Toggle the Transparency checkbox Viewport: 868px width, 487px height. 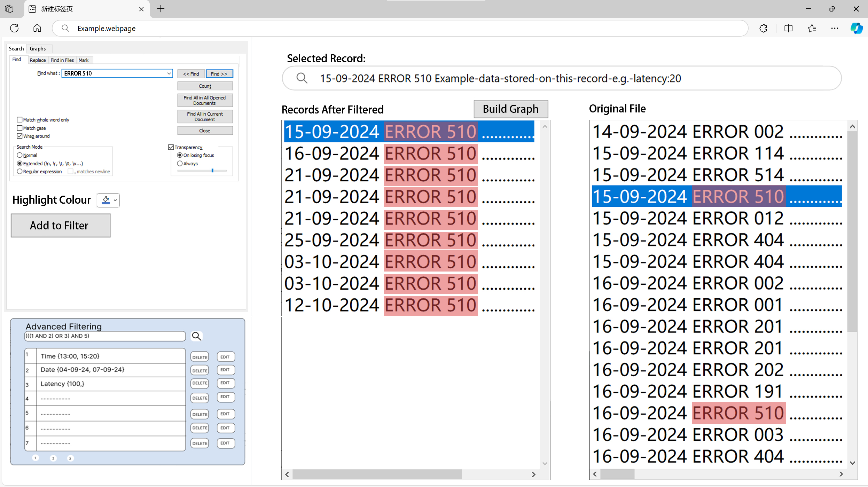(171, 147)
